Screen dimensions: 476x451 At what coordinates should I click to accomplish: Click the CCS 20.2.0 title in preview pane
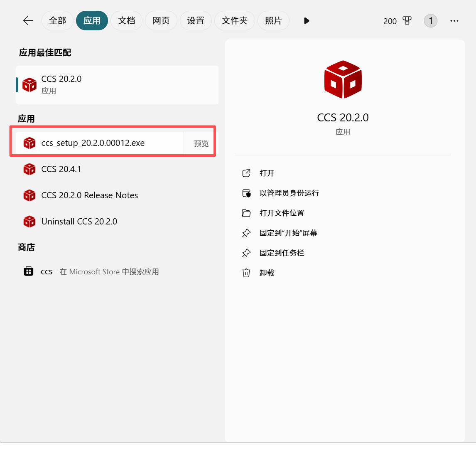(343, 118)
